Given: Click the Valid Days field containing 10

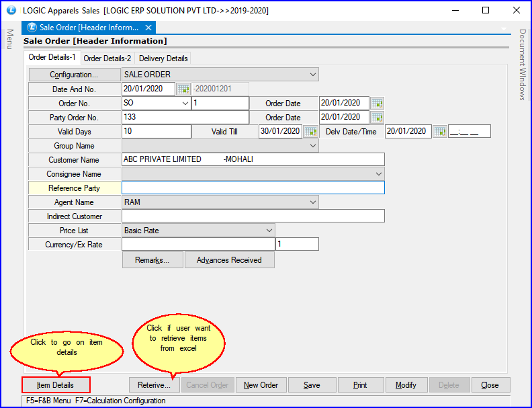Looking at the screenshot, I should pos(157,131).
